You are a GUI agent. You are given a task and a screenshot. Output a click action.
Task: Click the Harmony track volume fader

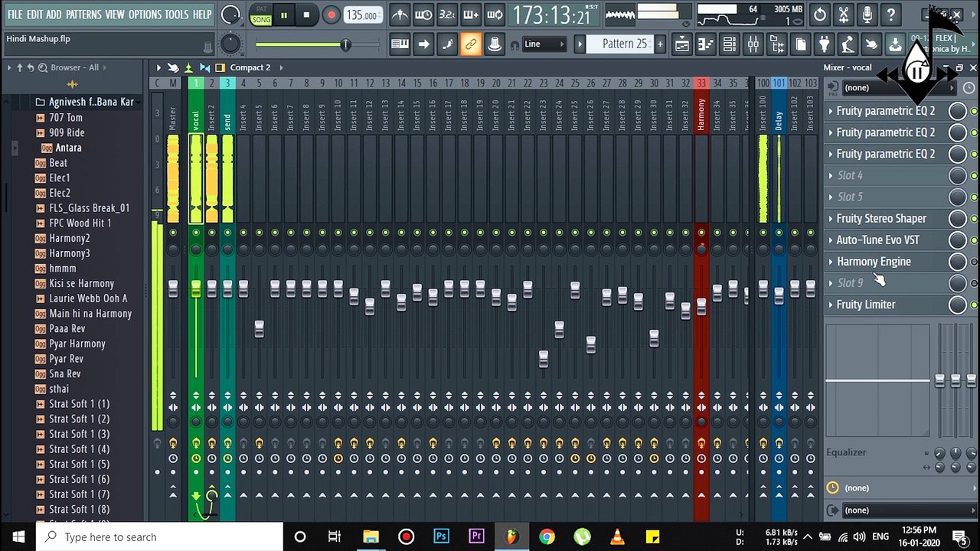click(701, 306)
